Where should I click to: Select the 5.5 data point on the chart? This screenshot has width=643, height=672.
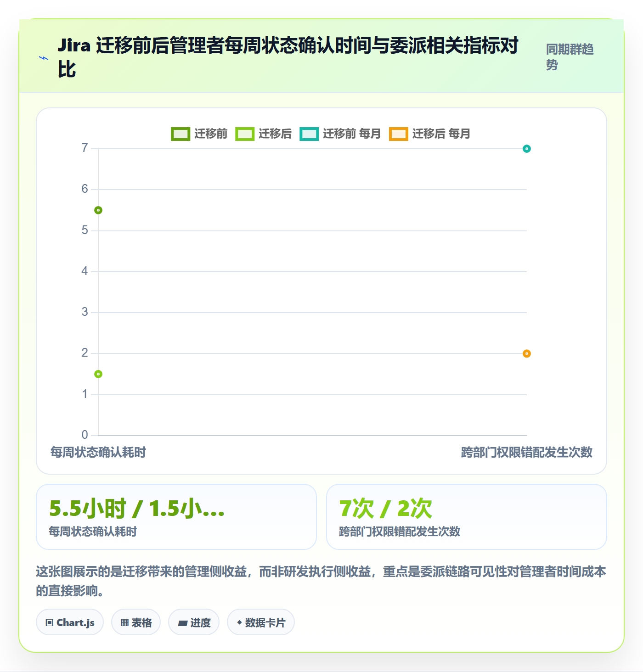pos(98,210)
